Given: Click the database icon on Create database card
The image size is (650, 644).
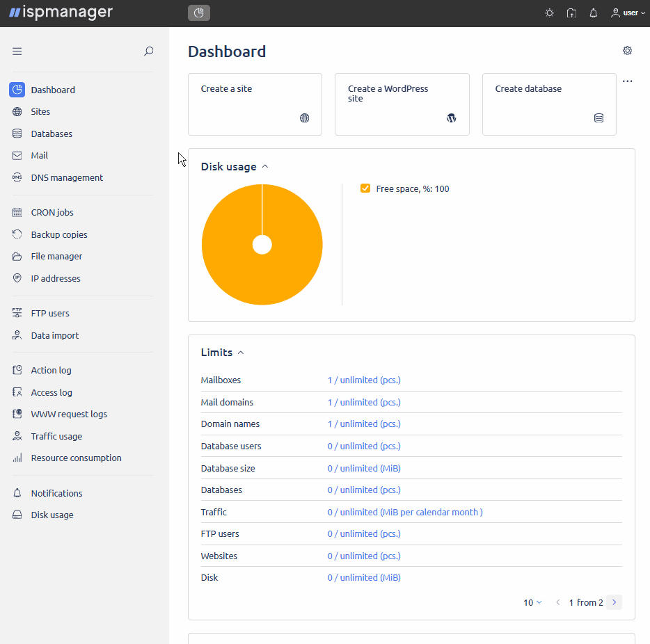Looking at the screenshot, I should click(x=599, y=118).
